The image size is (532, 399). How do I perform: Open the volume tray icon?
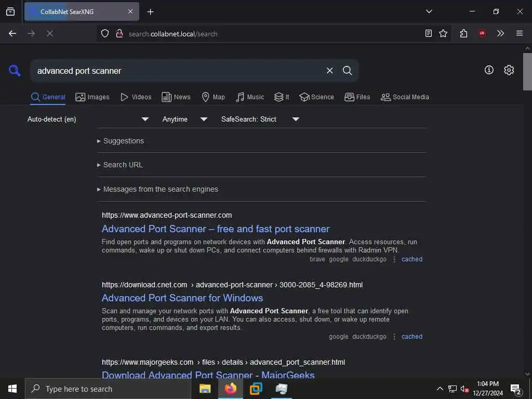coord(464,389)
